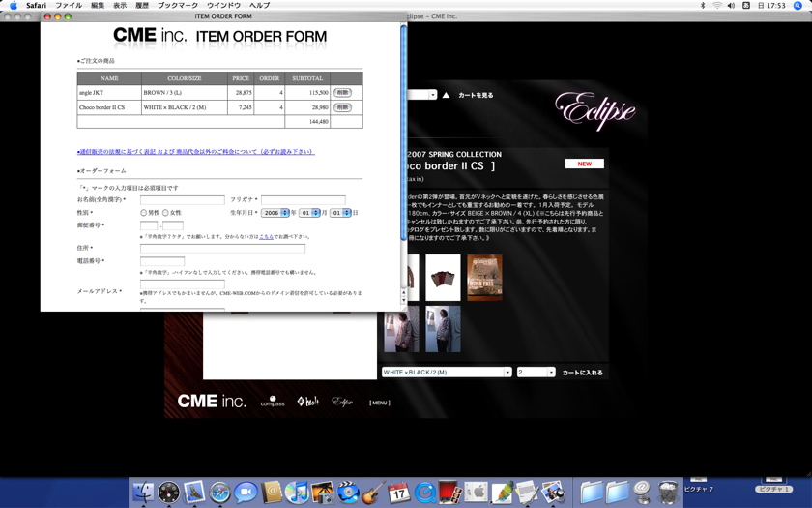The width and height of the screenshot is (812, 508).
Task: Open the 通信販売の法規に基づく表記 link
Action: coord(195,151)
